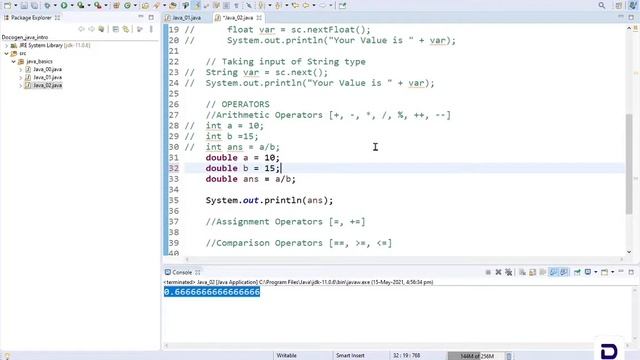Open the Run dropdown arrow
This screenshot has width=640, height=360.
[72, 6]
